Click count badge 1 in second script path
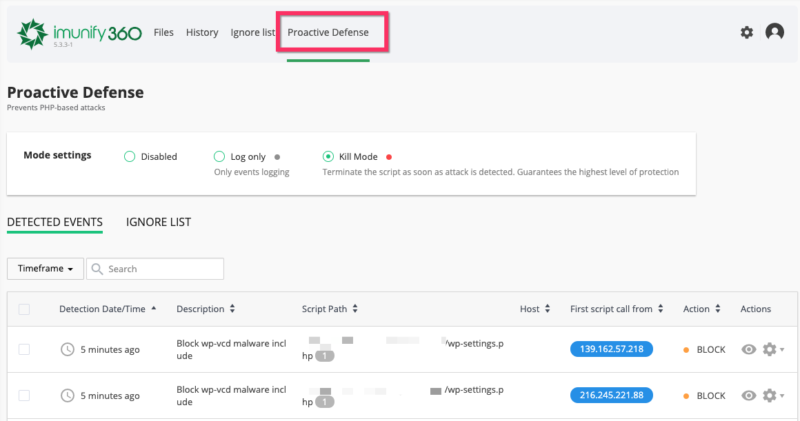800x421 pixels. coord(324,402)
